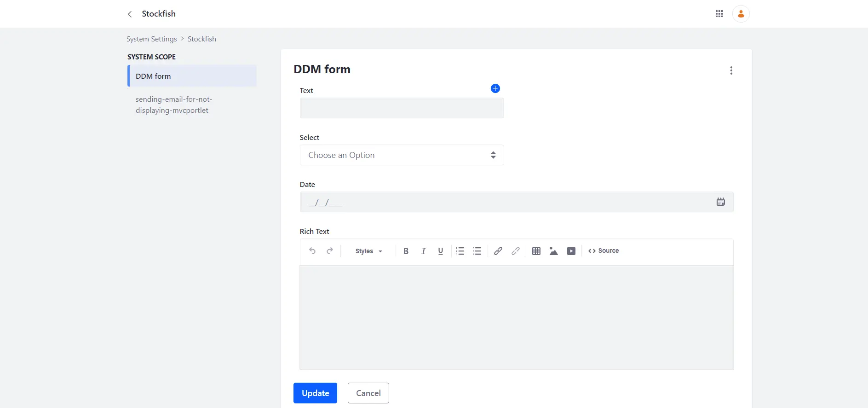Viewport: 868px width, 408px height.
Task: Open the Styles dropdown
Action: click(x=369, y=251)
